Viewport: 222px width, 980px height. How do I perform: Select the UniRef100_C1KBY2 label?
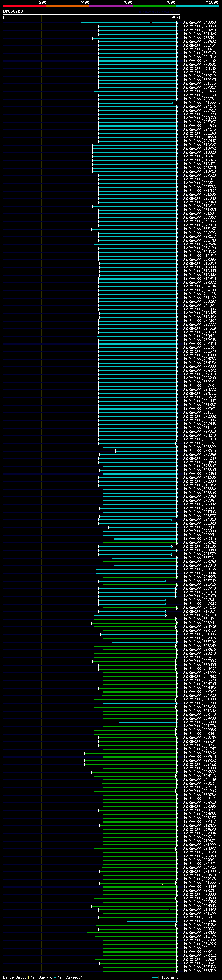(x=199, y=485)
